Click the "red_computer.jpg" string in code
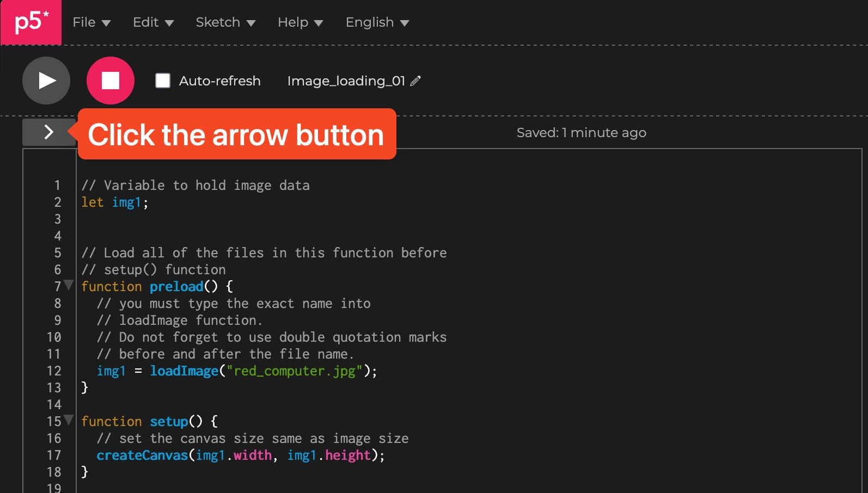 coord(294,371)
